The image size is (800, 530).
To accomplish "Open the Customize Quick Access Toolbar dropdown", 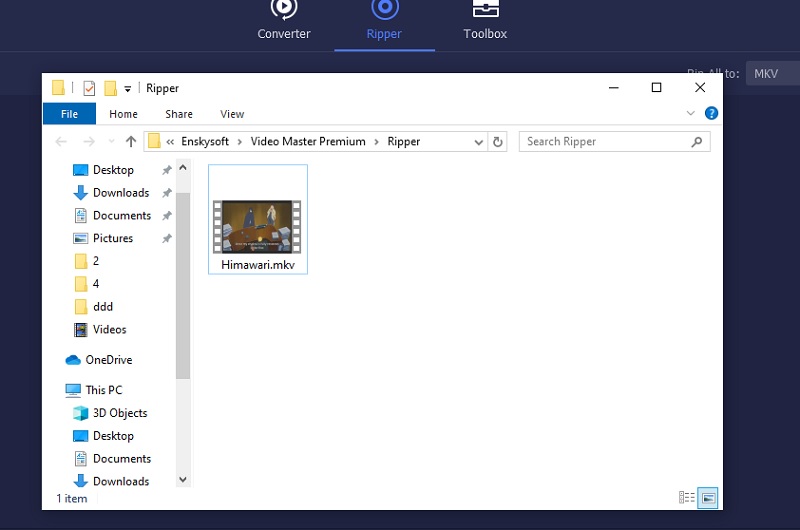I will [x=128, y=89].
